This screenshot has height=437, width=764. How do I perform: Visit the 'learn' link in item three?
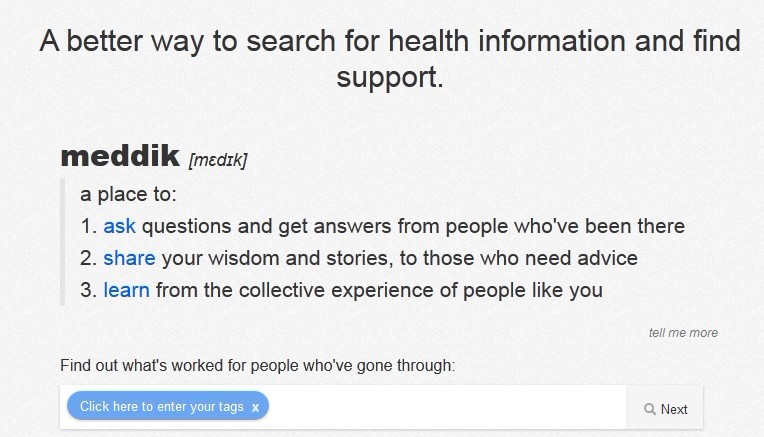pos(126,290)
